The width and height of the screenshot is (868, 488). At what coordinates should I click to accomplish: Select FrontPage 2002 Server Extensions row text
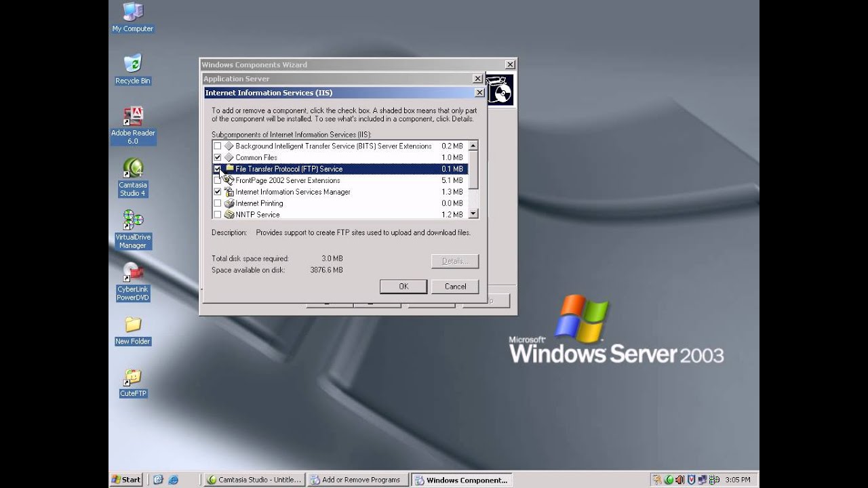[x=288, y=180]
